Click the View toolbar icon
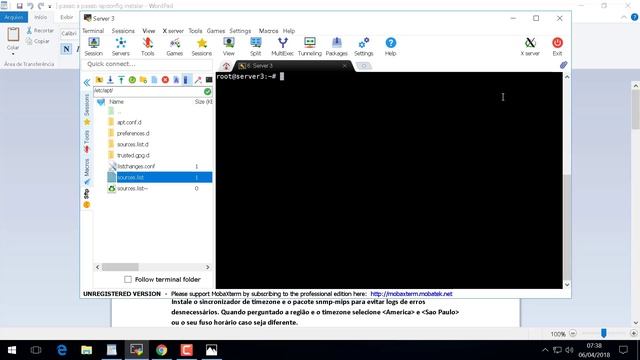The image size is (640, 360). [x=229, y=47]
